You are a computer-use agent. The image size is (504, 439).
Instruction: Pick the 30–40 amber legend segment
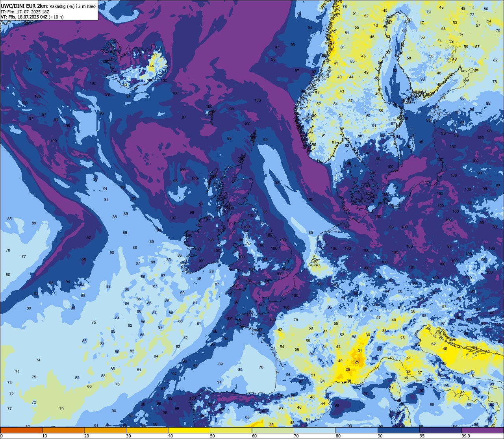[147, 430]
